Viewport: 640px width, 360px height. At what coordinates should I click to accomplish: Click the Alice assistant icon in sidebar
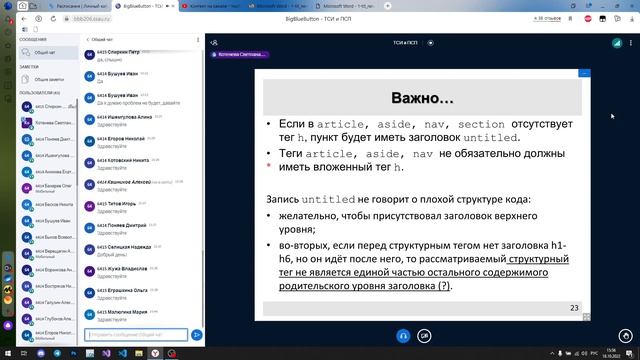(8, 326)
